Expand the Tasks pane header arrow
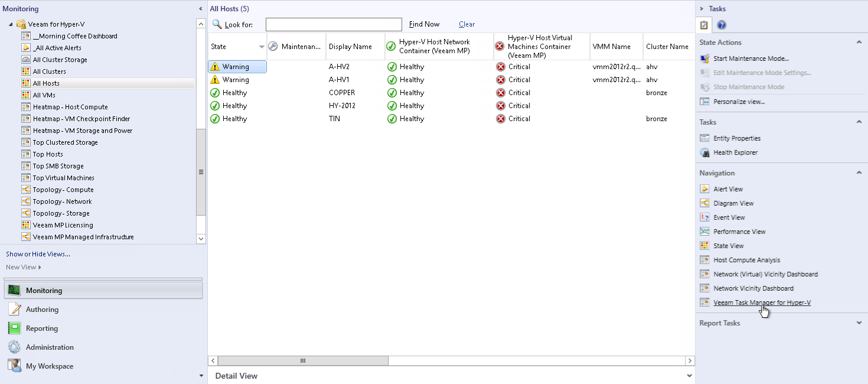Image resolution: width=868 pixels, height=384 pixels. coord(701,9)
